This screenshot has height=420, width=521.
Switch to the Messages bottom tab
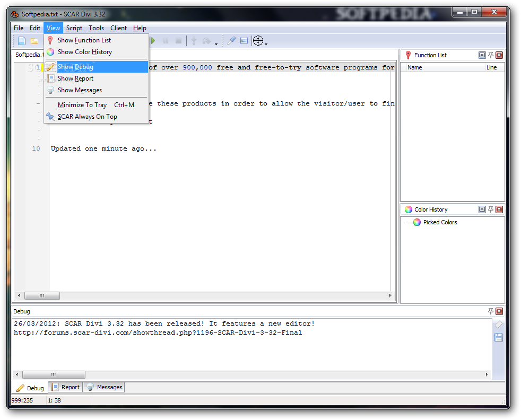104,387
